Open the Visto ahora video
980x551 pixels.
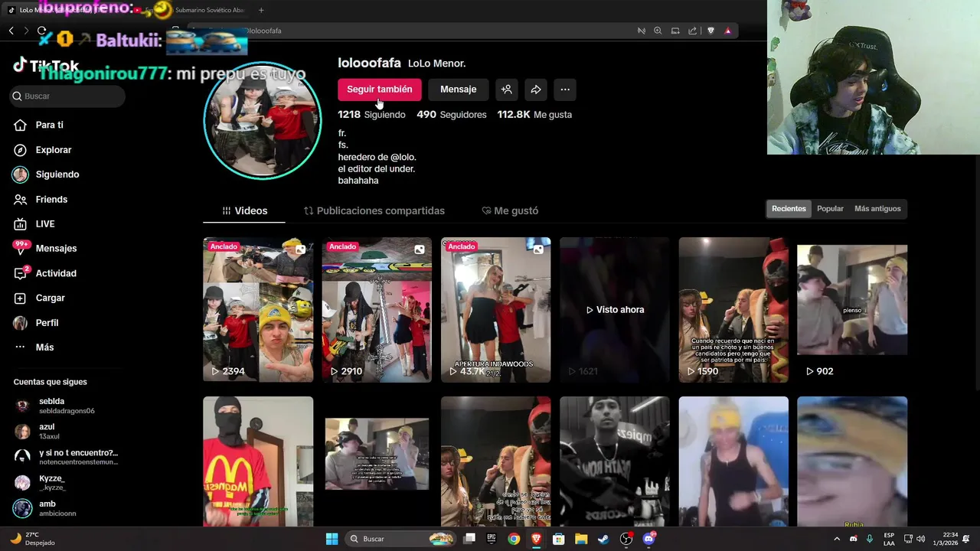[x=614, y=310]
